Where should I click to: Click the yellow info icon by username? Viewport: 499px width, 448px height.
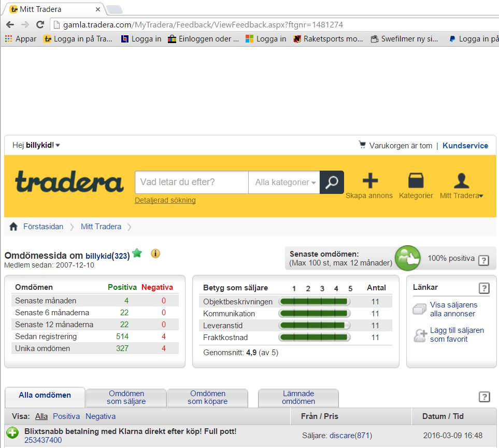coord(155,254)
